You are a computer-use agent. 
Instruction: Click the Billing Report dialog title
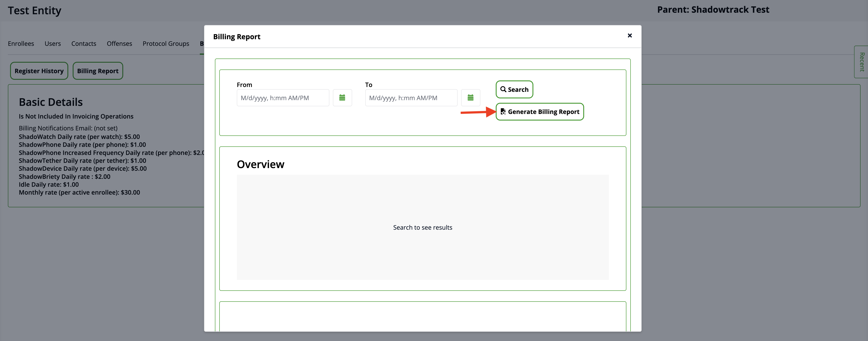[237, 37]
